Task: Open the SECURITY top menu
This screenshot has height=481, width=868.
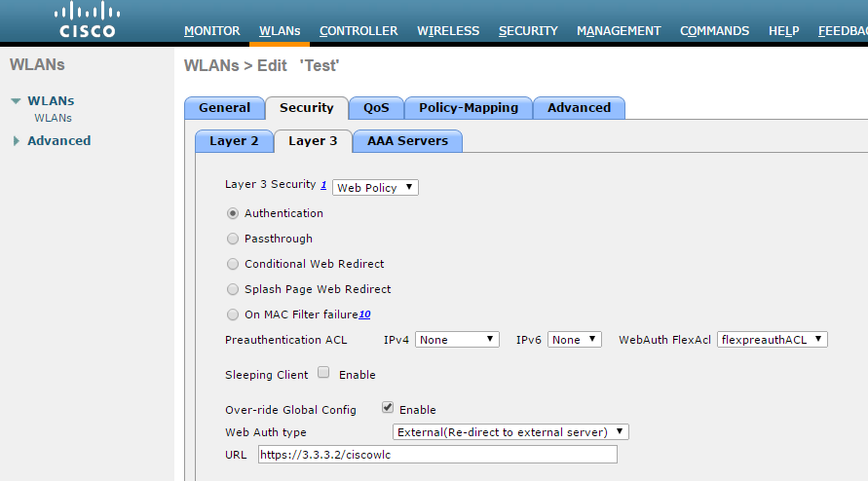Action: coord(528,31)
